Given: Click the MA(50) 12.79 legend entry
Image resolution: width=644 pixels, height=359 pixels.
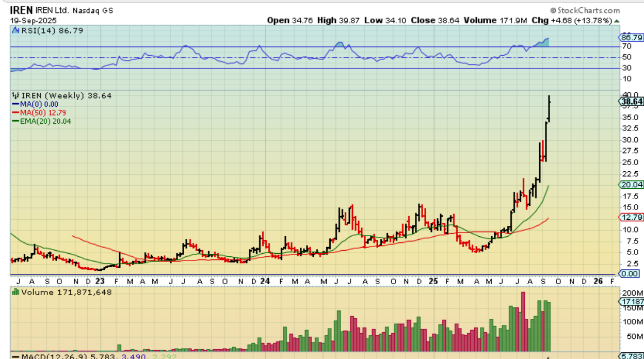Looking at the screenshot, I should (39, 112).
